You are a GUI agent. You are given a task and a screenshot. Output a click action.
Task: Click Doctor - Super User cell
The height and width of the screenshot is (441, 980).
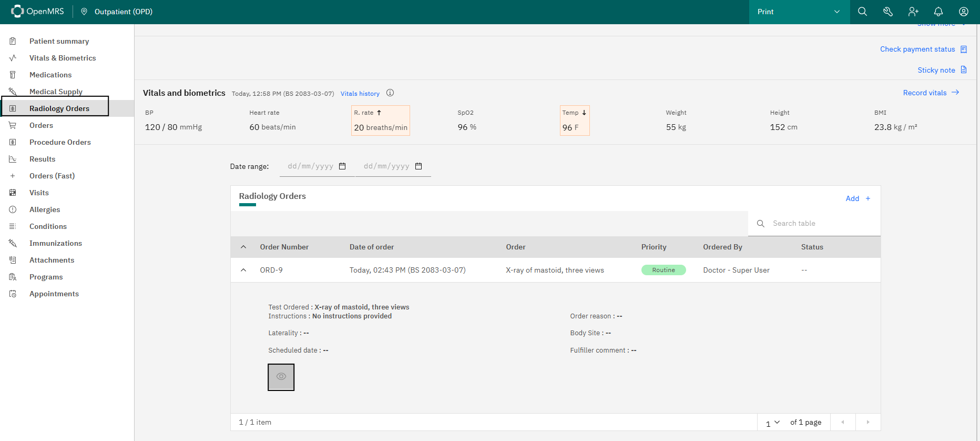pyautogui.click(x=736, y=270)
